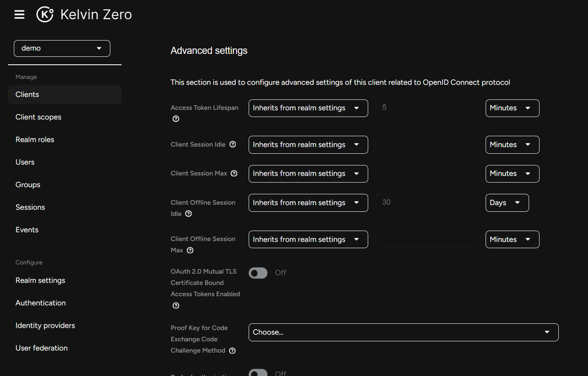
Task: Navigate to the Clients section
Action: pos(27,94)
